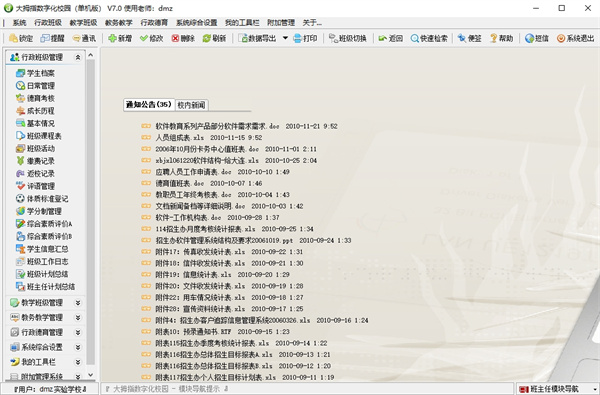
Task: Click the 锁定 lock toolbar icon
Action: (x=13, y=38)
